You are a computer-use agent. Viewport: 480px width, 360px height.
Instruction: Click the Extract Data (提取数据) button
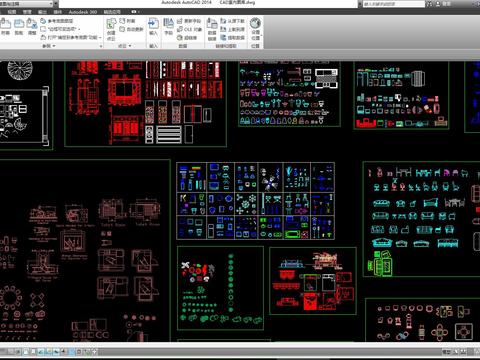pyautogui.click(x=233, y=38)
